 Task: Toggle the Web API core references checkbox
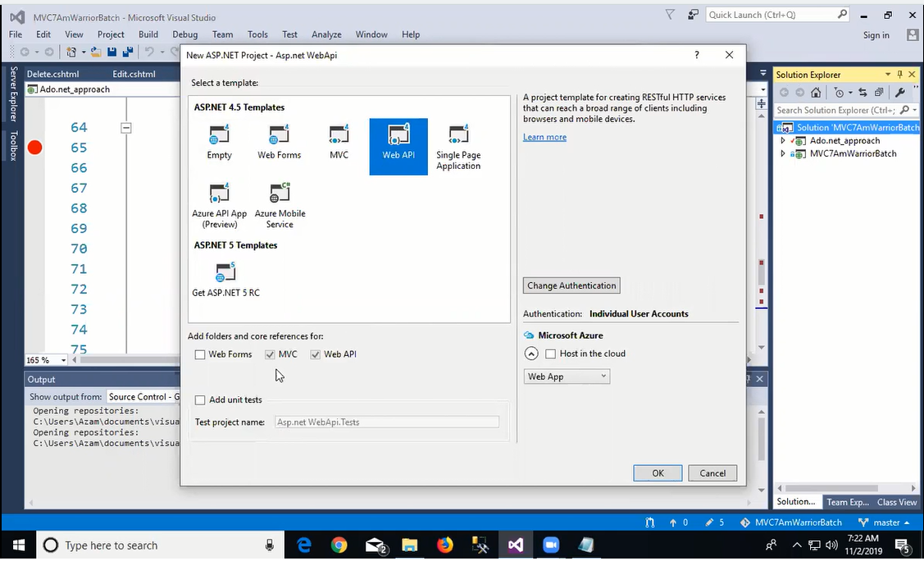(x=316, y=355)
